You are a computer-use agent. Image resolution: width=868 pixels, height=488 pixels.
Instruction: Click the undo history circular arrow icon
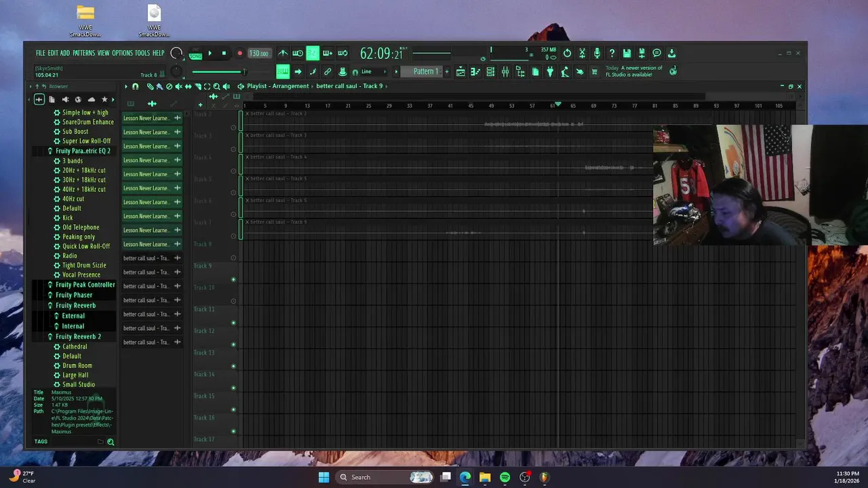(x=567, y=53)
